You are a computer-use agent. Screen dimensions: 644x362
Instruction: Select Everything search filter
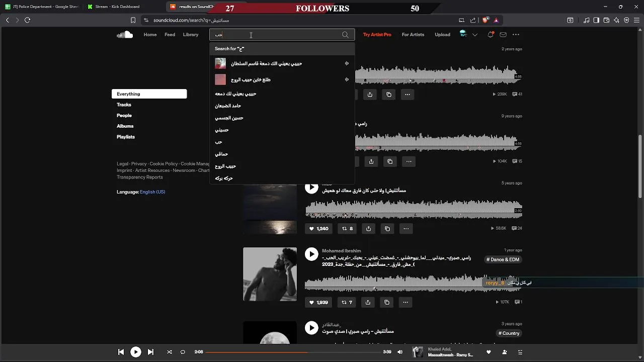149,94
